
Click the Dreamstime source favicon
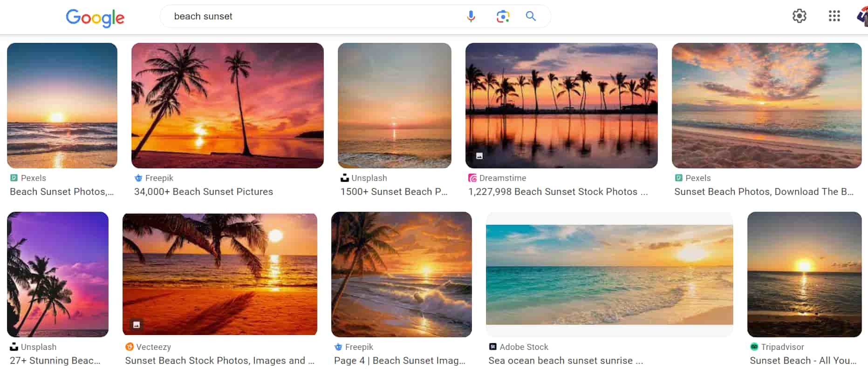tap(472, 178)
